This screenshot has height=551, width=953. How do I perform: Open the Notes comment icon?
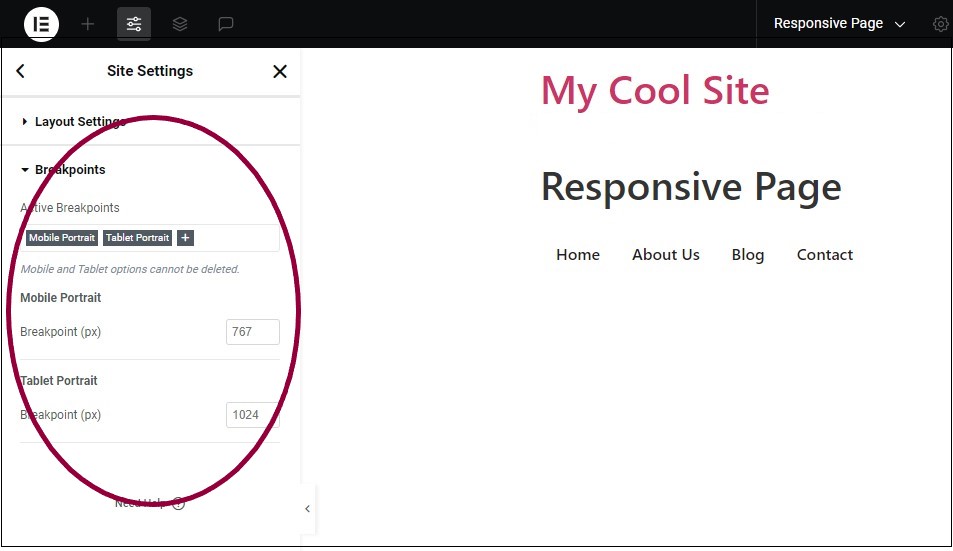[226, 24]
